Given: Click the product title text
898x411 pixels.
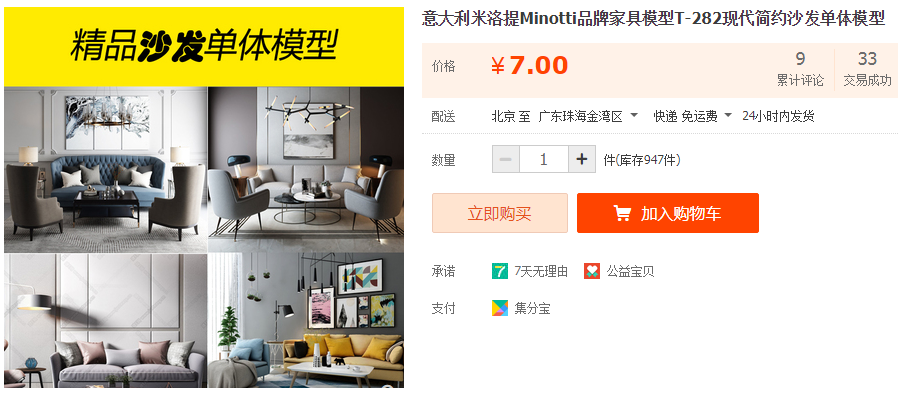Looking at the screenshot, I should 653,19.
